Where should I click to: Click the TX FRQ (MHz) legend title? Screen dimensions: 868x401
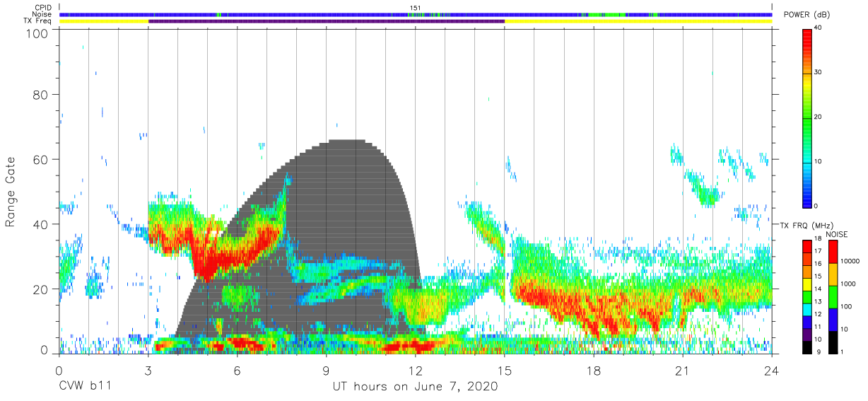805,225
